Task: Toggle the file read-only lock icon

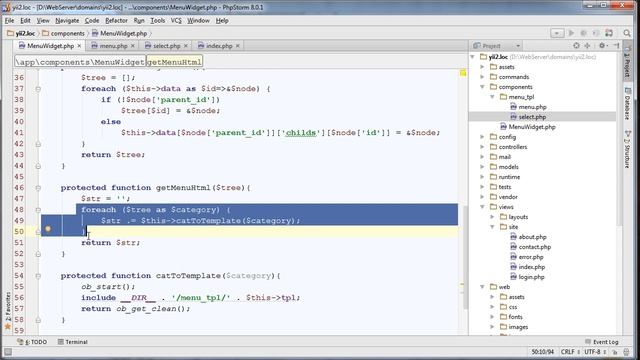Action: [x=616, y=351]
